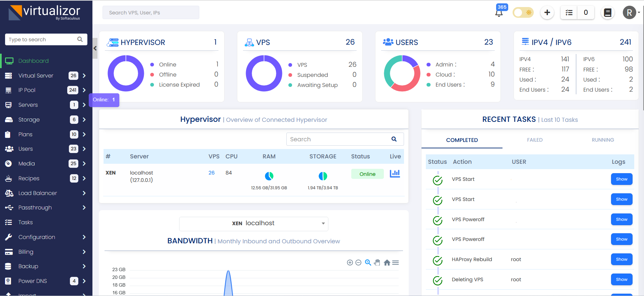The image size is (644, 296).
Task: Expand the Virtual Server chevron
Action: point(84,76)
